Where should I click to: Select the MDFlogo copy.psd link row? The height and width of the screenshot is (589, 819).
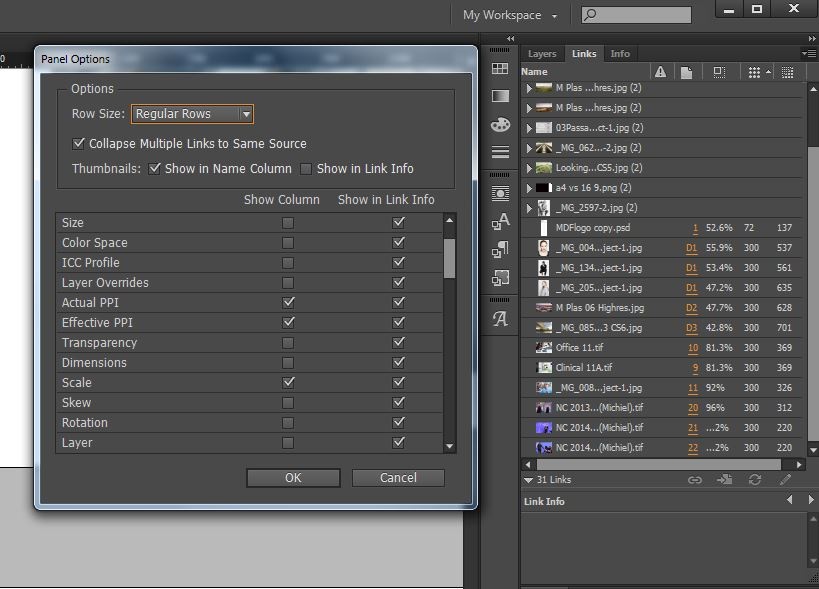pos(663,228)
